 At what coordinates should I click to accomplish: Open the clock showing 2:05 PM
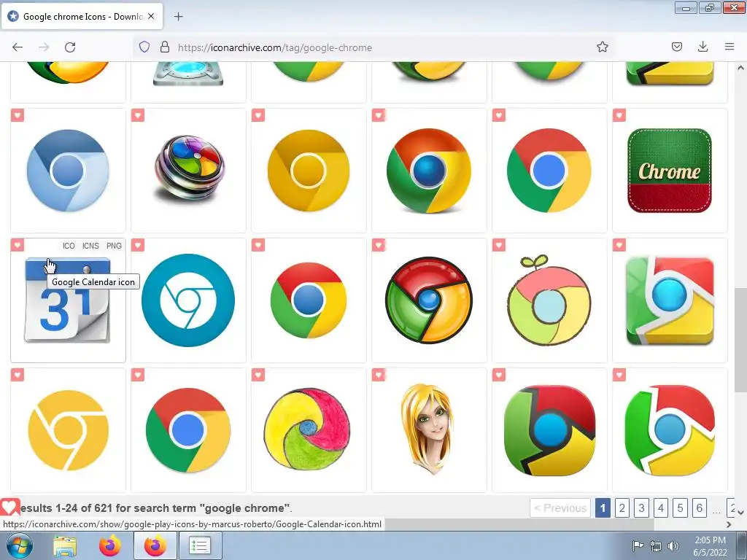[x=710, y=546]
